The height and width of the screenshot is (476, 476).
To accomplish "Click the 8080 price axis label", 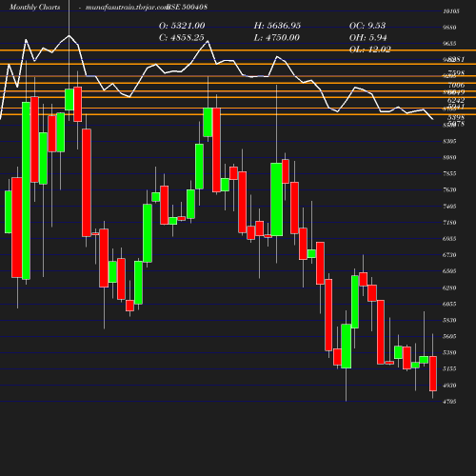I will (449, 157).
